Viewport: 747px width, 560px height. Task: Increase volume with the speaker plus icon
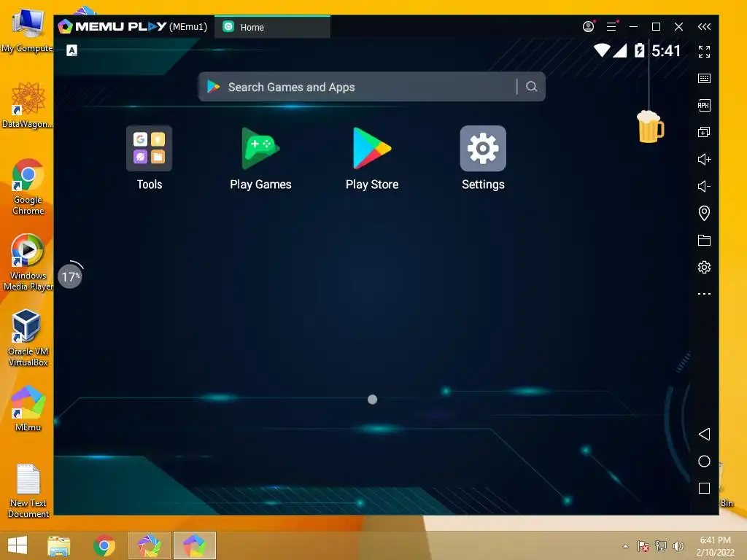pos(704,160)
